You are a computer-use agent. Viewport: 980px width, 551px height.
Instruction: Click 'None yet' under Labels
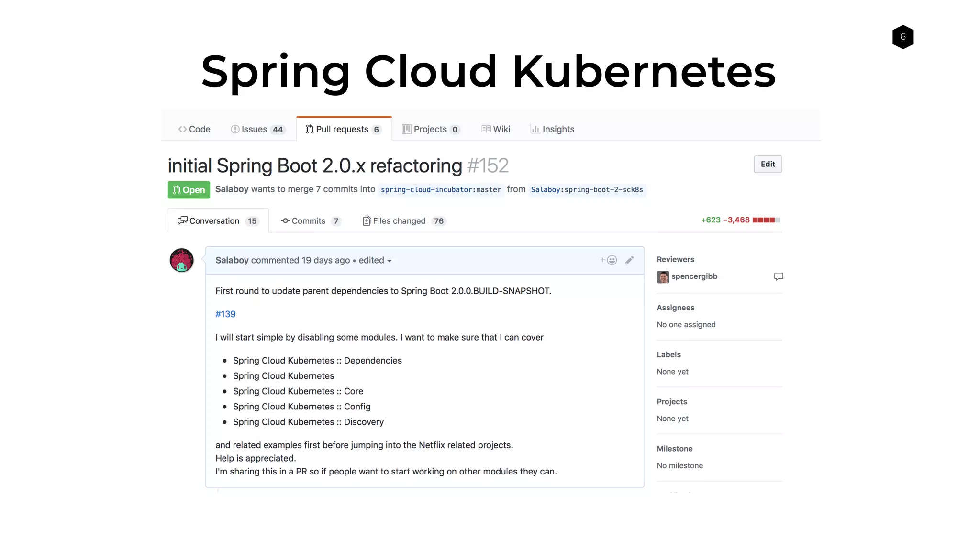coord(672,372)
